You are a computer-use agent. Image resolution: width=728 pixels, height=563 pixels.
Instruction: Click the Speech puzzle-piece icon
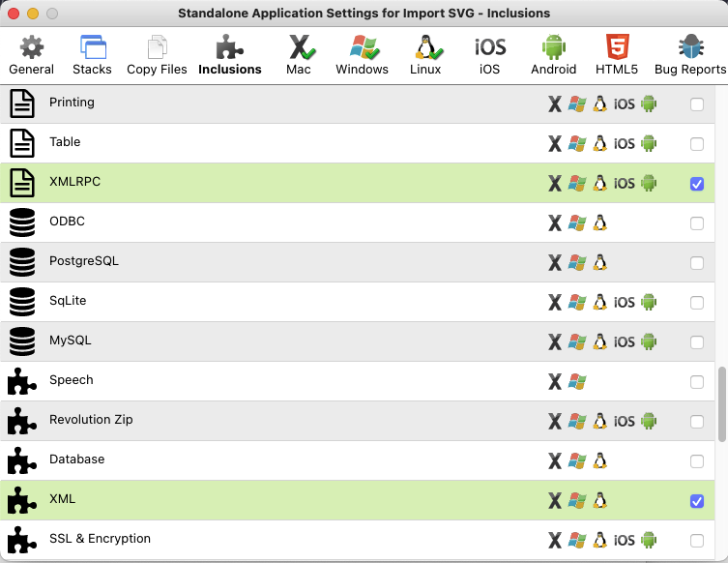click(x=22, y=381)
